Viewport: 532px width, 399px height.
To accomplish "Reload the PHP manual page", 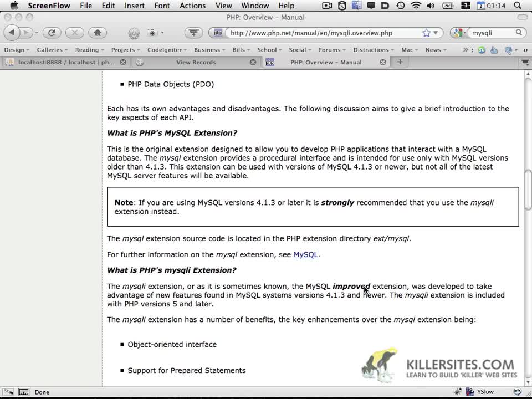I will pos(52,33).
